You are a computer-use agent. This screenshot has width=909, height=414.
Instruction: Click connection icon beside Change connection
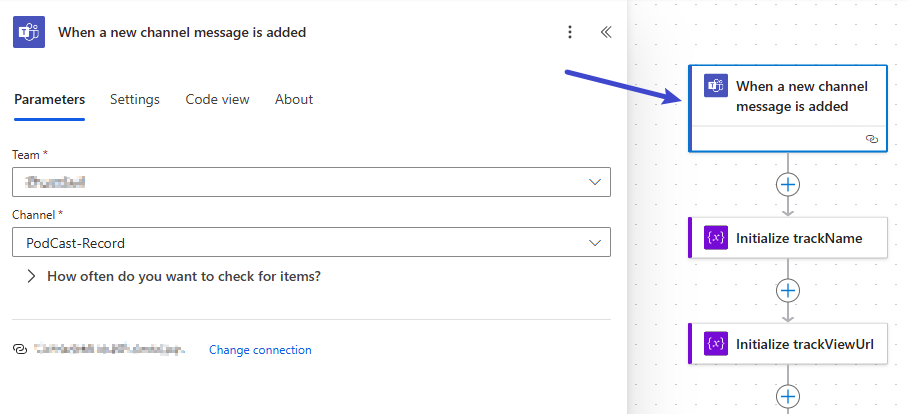[x=20, y=350]
